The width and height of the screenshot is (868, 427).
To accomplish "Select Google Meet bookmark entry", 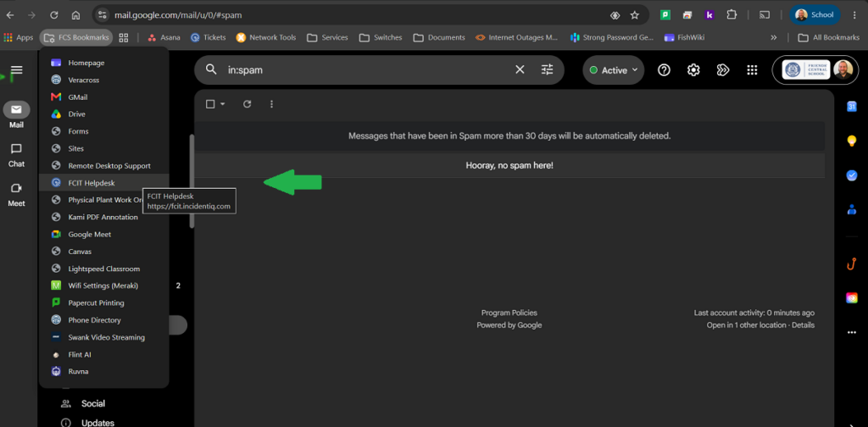I will pyautogui.click(x=104, y=235).
